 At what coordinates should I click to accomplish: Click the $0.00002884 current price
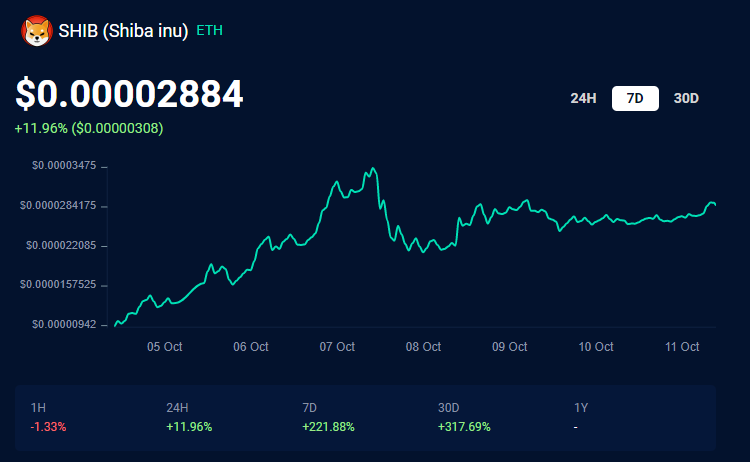click(x=130, y=94)
